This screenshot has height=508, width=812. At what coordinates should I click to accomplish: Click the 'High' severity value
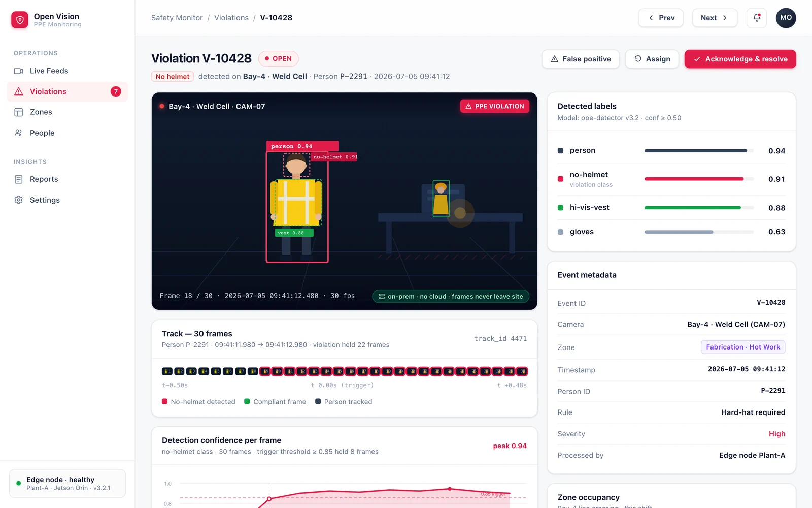[777, 434]
